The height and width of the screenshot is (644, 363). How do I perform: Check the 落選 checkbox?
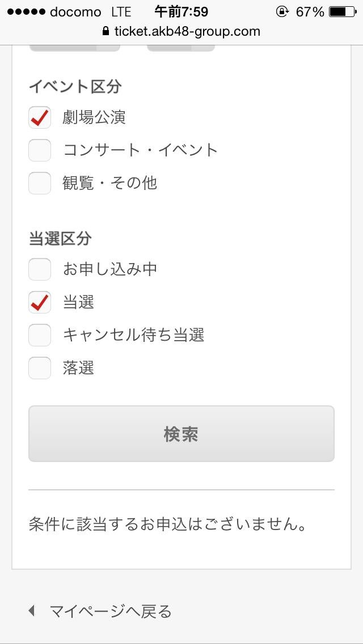click(40, 368)
